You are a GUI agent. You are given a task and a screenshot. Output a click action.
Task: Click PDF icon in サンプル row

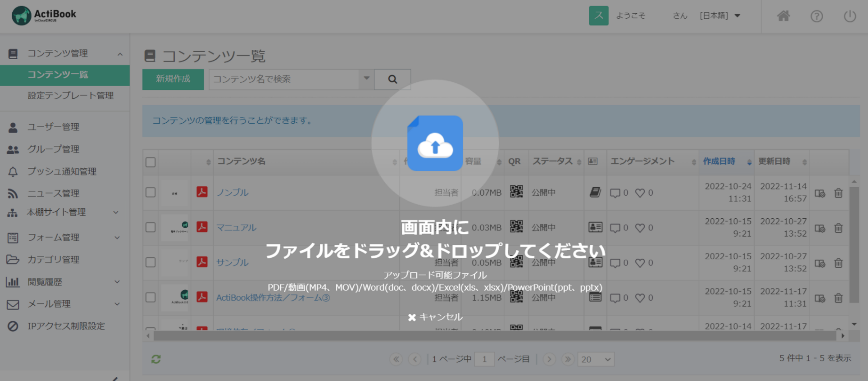(202, 262)
